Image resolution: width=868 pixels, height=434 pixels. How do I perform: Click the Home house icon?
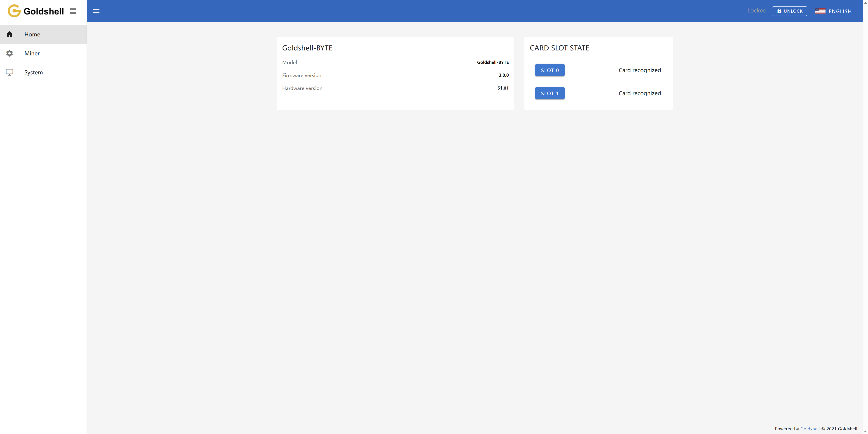[x=9, y=34]
